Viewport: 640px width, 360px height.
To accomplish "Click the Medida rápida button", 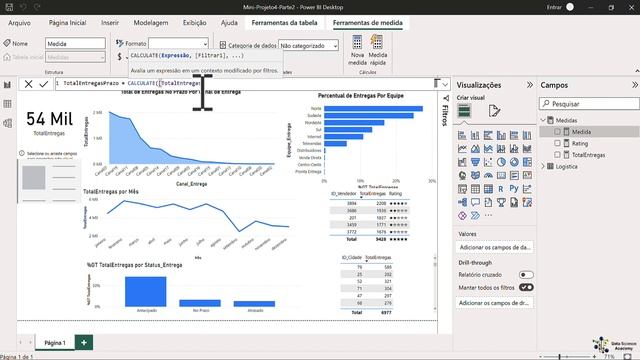I will tap(378, 50).
